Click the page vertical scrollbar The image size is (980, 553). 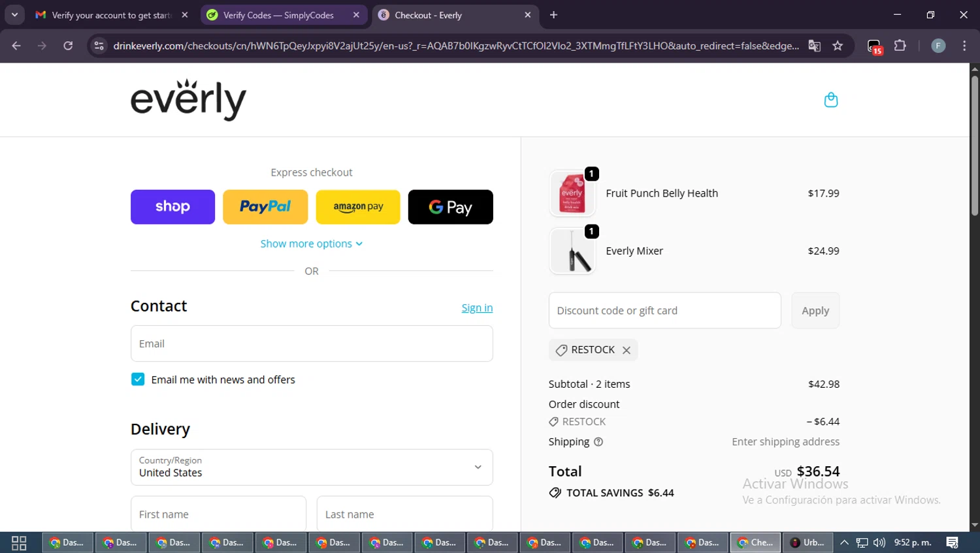tap(975, 146)
